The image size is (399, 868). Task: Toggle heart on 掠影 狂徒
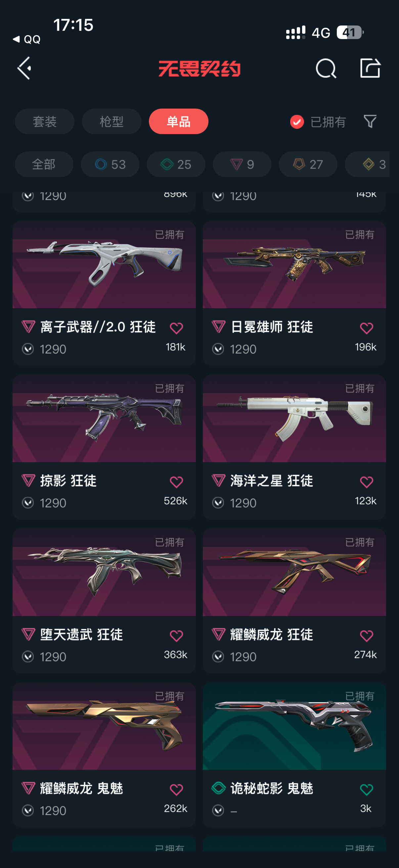pos(176,482)
